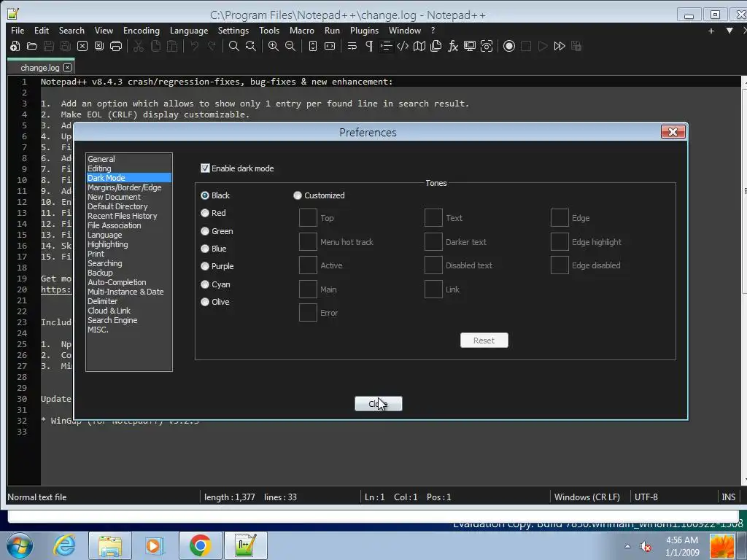
Task: Select Margins/Border/Edge in Preferences list
Action: pyautogui.click(x=124, y=187)
